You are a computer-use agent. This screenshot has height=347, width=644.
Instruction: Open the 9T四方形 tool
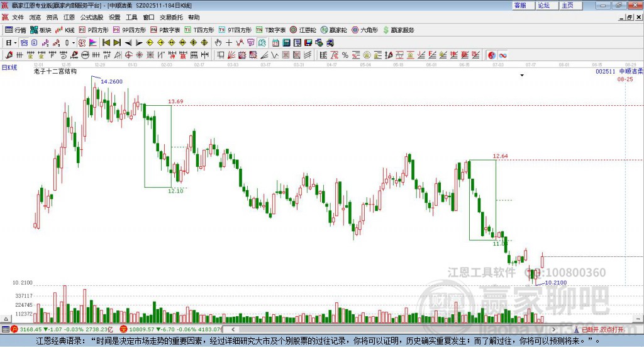click(x=235, y=30)
